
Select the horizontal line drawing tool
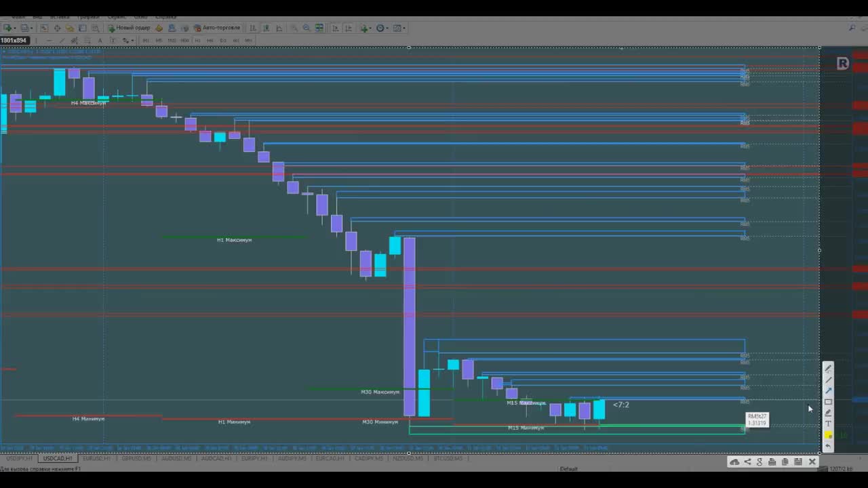50,41
